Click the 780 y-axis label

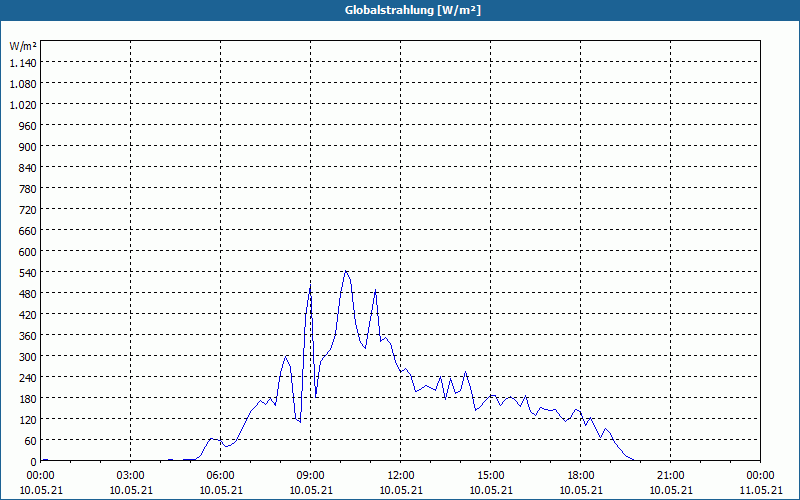click(x=28, y=189)
